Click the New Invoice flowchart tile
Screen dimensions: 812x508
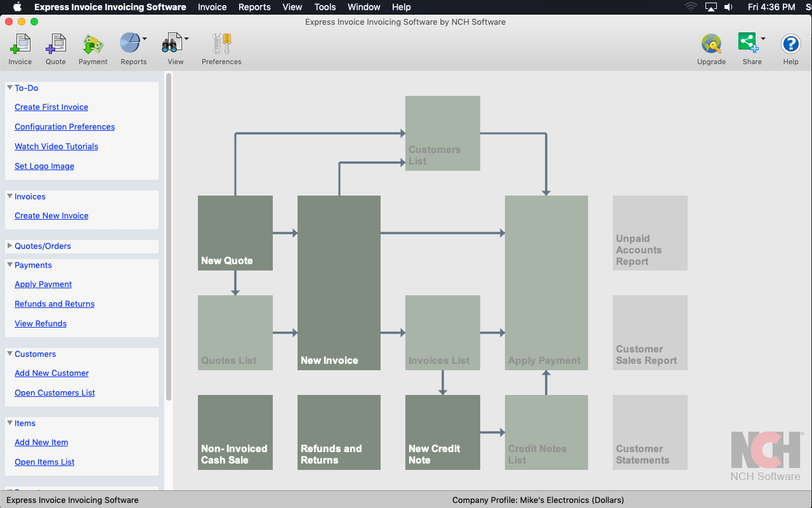339,283
